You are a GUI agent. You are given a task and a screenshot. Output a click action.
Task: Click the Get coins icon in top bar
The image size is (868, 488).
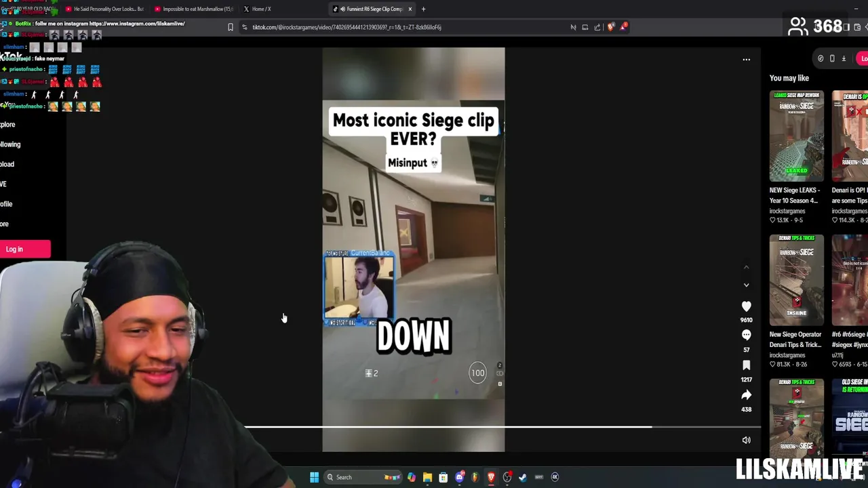820,58
